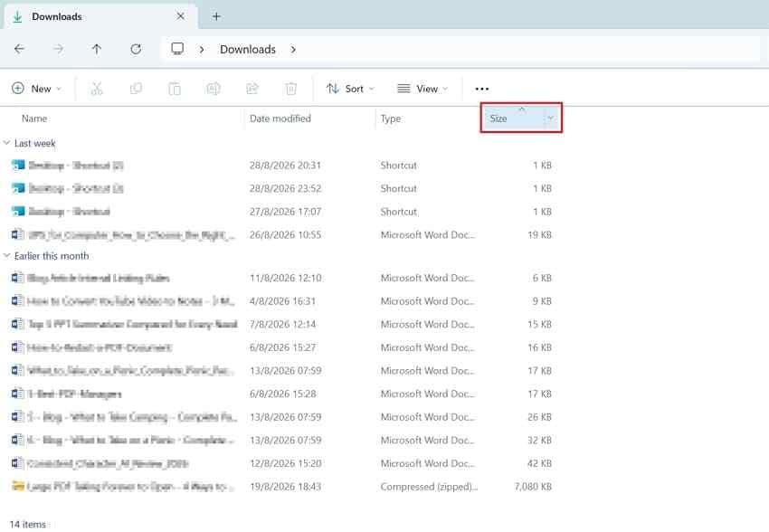This screenshot has width=769, height=532.
Task: Navigate up one folder level
Action: 97,49
